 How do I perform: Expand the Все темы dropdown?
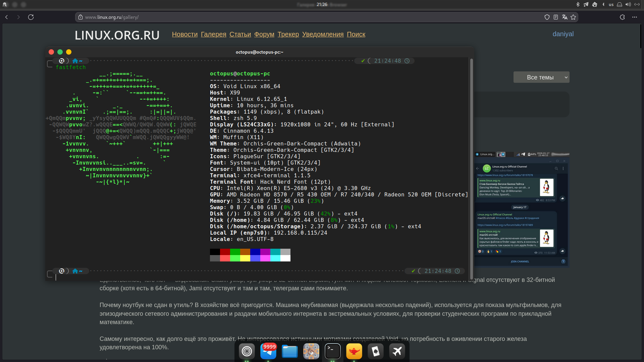(541, 77)
